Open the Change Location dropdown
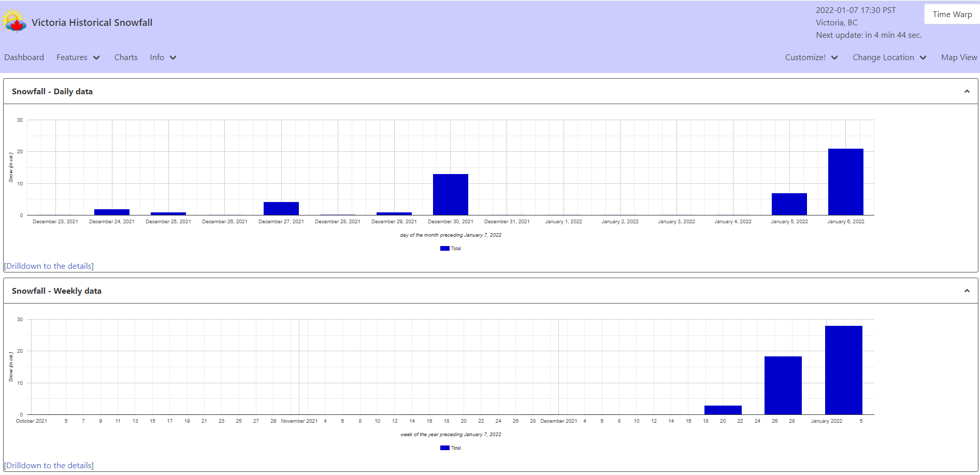This screenshot has height=475, width=980. point(889,57)
